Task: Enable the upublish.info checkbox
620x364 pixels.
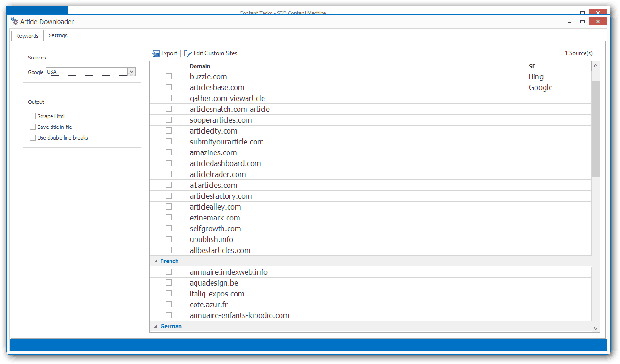Action: click(x=169, y=239)
